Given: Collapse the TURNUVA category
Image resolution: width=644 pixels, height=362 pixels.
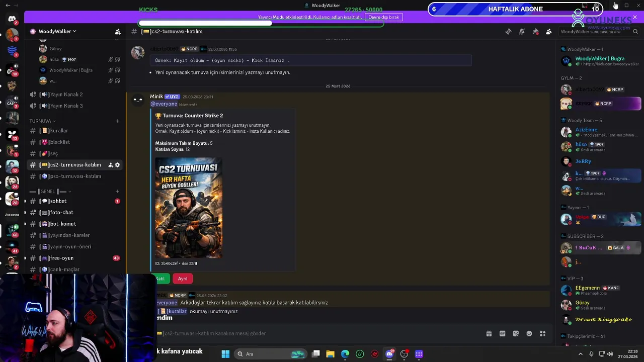Looking at the screenshot, I should pyautogui.click(x=42, y=121).
